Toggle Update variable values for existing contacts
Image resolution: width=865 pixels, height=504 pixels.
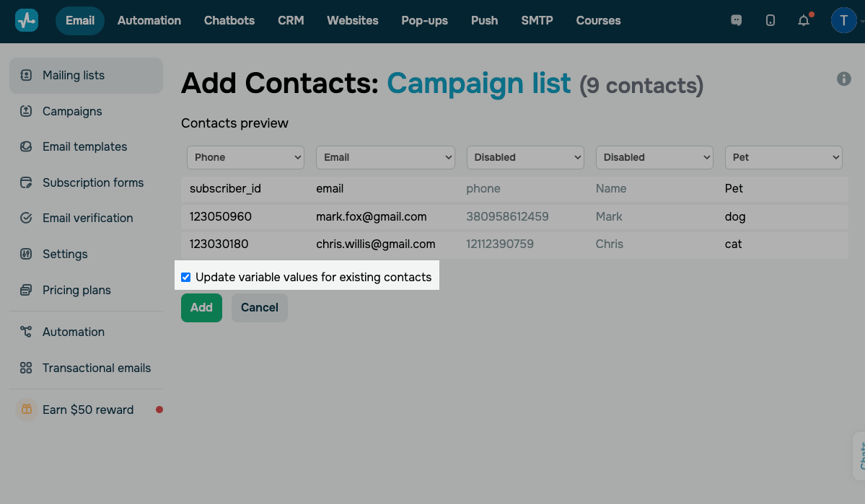[x=186, y=277]
